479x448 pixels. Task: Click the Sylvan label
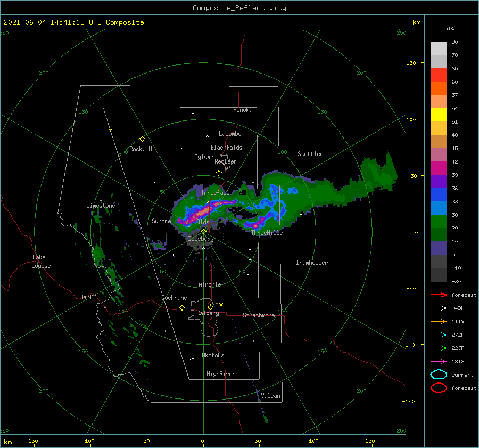click(x=204, y=157)
